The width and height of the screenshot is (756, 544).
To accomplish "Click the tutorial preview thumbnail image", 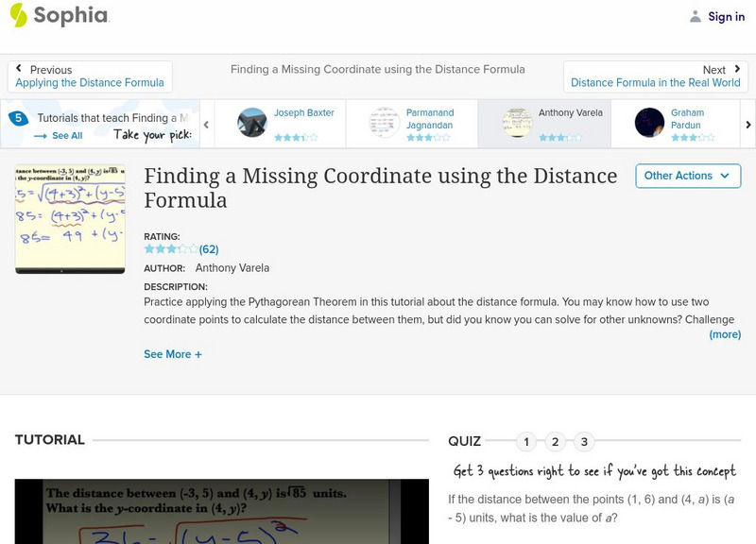I will [x=70, y=219].
